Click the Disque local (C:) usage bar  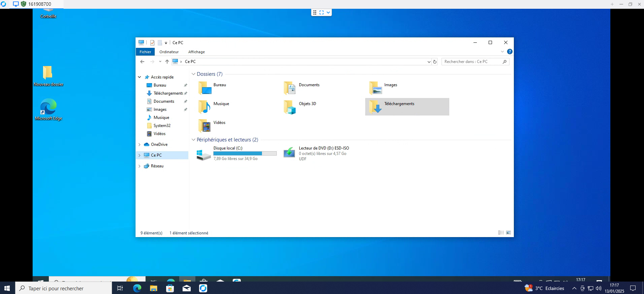pos(245,153)
